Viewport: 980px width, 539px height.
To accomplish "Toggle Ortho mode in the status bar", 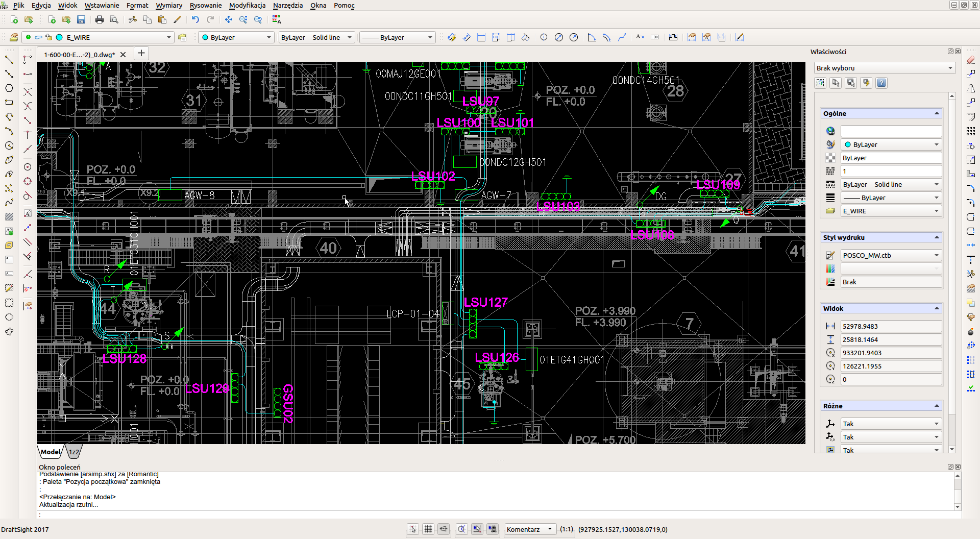I will coord(444,529).
